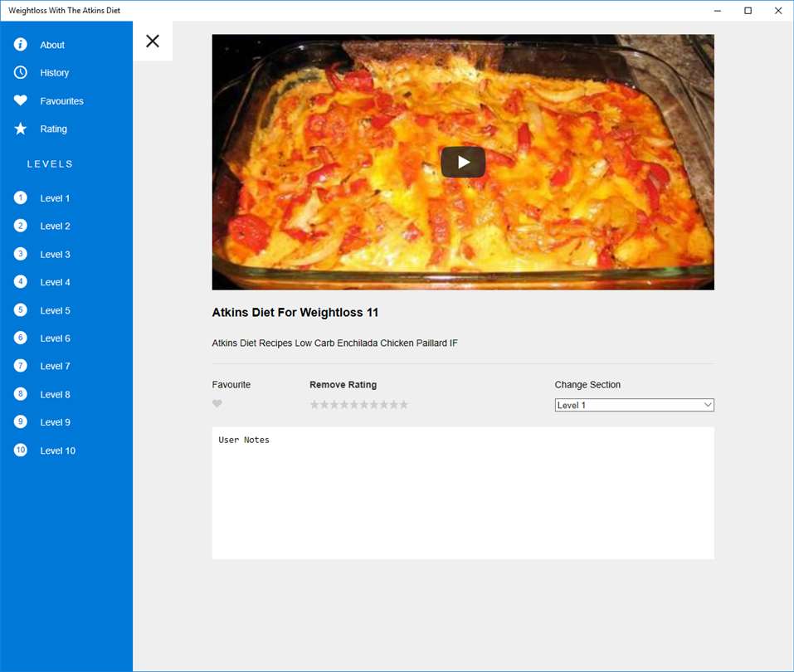The image size is (794, 672).
Task: Rate the video with the tenth star
Action: tap(403, 405)
